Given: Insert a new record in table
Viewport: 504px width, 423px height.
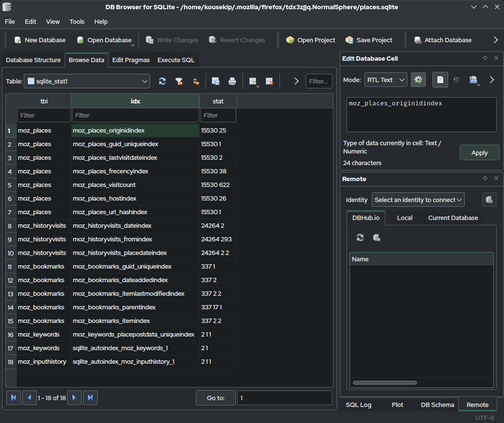Looking at the screenshot, I should (x=253, y=81).
